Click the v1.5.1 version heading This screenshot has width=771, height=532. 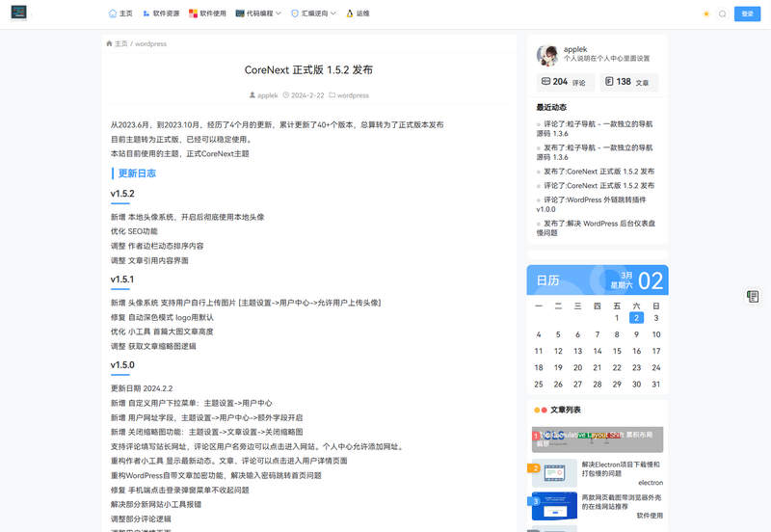pyautogui.click(x=122, y=279)
